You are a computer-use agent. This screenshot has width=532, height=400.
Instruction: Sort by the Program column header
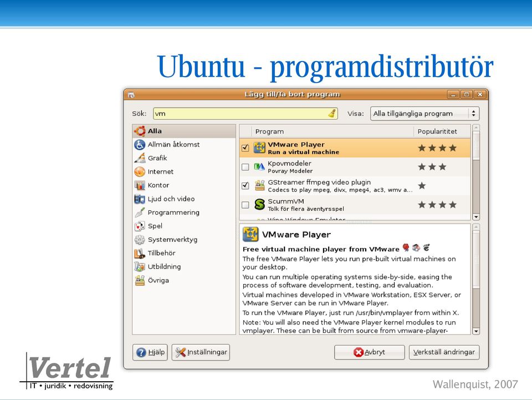click(332, 131)
